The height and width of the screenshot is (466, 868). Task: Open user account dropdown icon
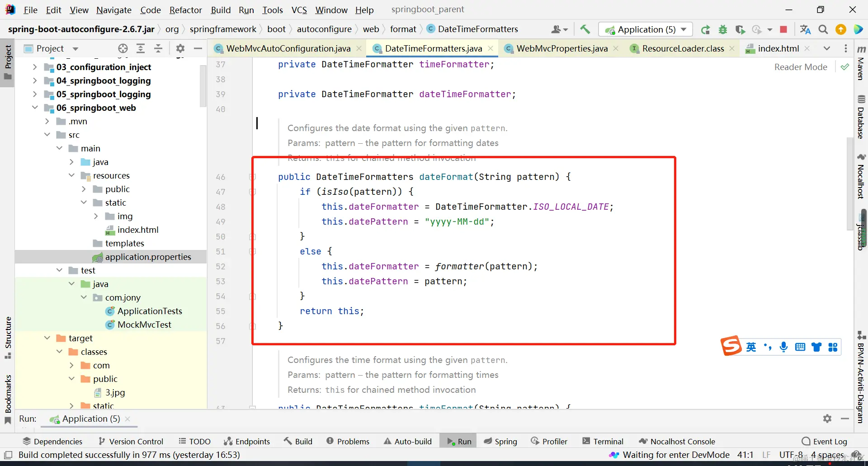pos(559,30)
